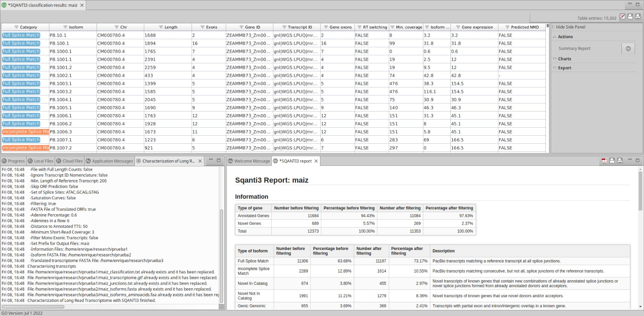This screenshot has width=644, height=316.
Task: Click the Exons column filter icon
Action: pyautogui.click(x=202, y=27)
